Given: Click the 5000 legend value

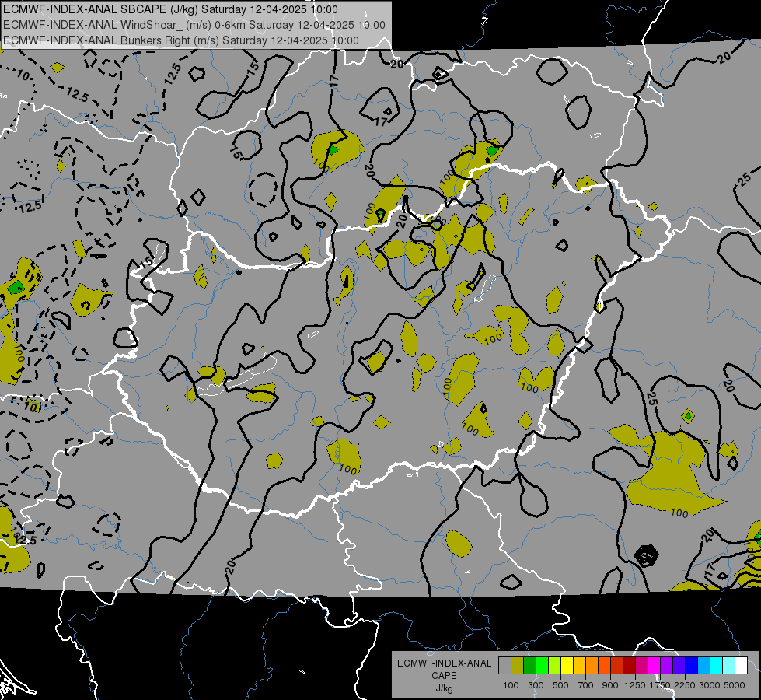Looking at the screenshot, I should pyautogui.click(x=735, y=685).
